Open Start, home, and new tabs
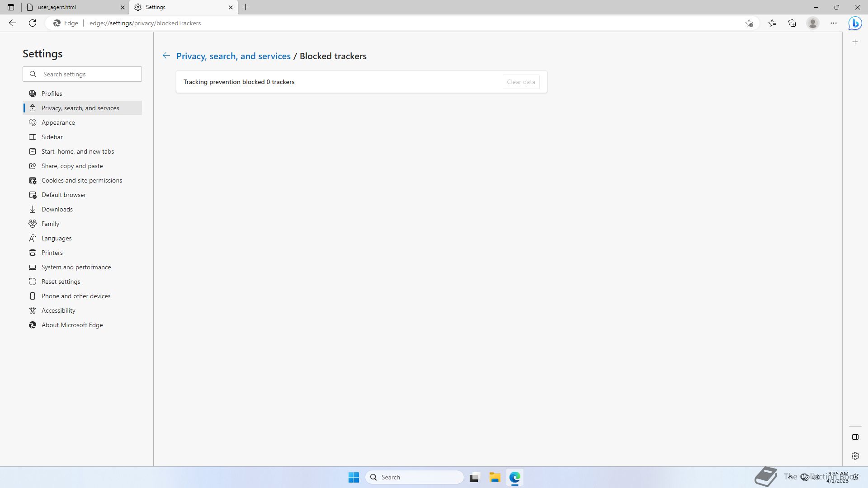Image resolution: width=868 pixels, height=488 pixels. [82, 151]
